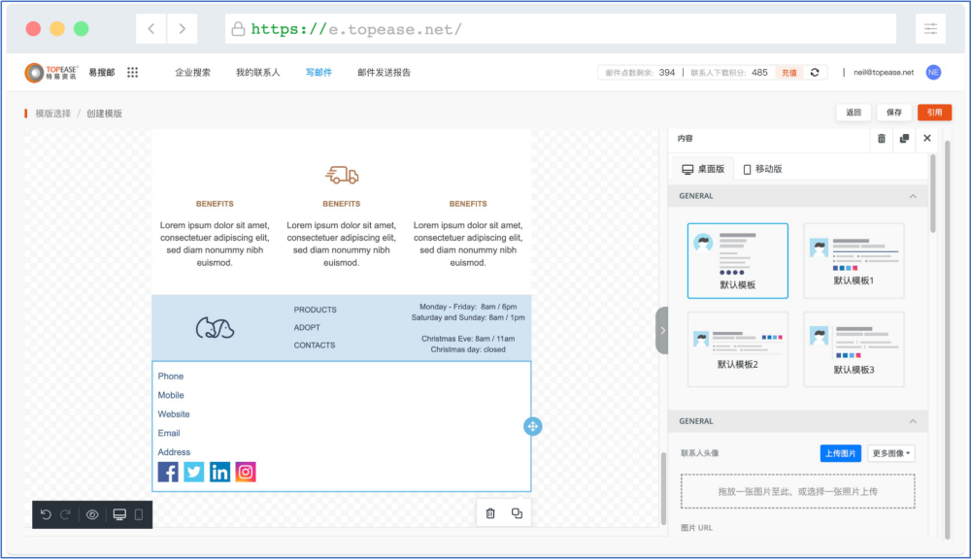The image size is (971, 560).
Task: Open 企业搜索 menu
Action: coord(192,73)
